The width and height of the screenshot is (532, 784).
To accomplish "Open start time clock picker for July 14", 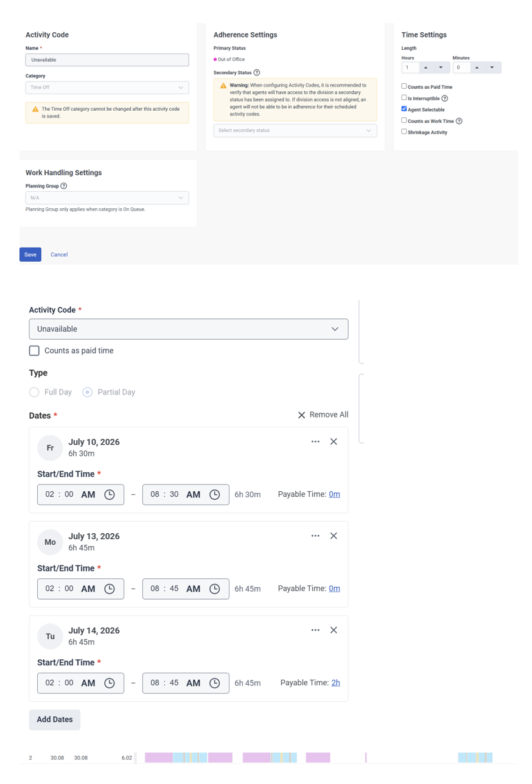I will click(x=110, y=684).
